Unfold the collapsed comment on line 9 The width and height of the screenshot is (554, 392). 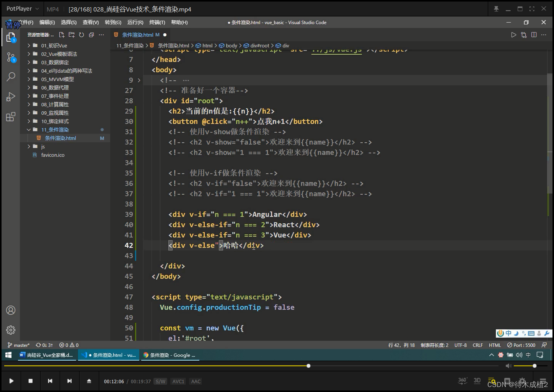pos(139,80)
